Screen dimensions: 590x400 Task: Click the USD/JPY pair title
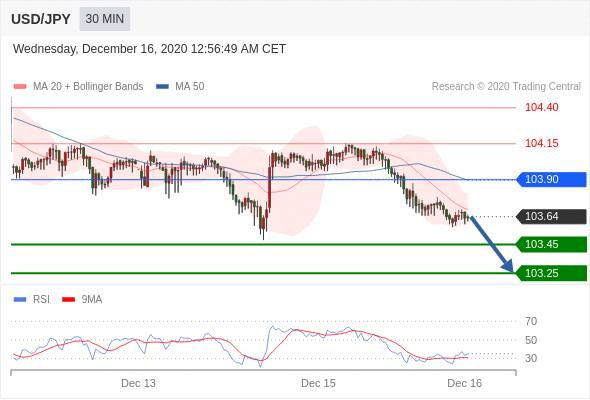click(x=41, y=19)
